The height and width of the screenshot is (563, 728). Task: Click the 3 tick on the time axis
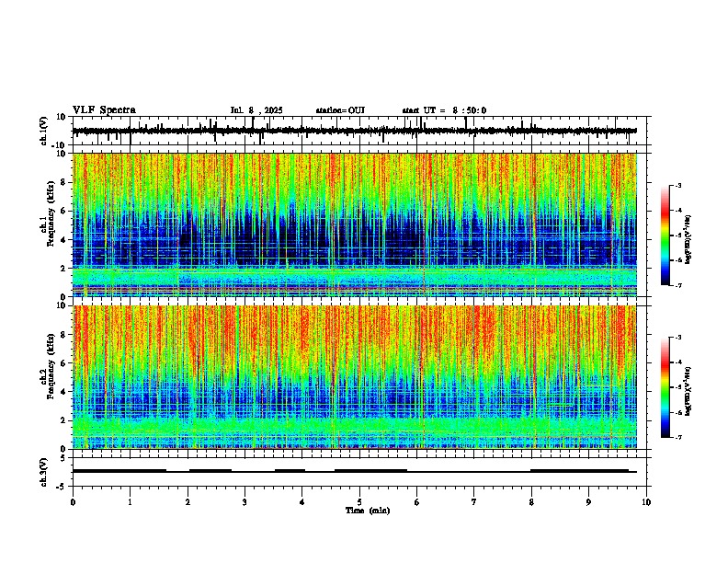click(245, 502)
